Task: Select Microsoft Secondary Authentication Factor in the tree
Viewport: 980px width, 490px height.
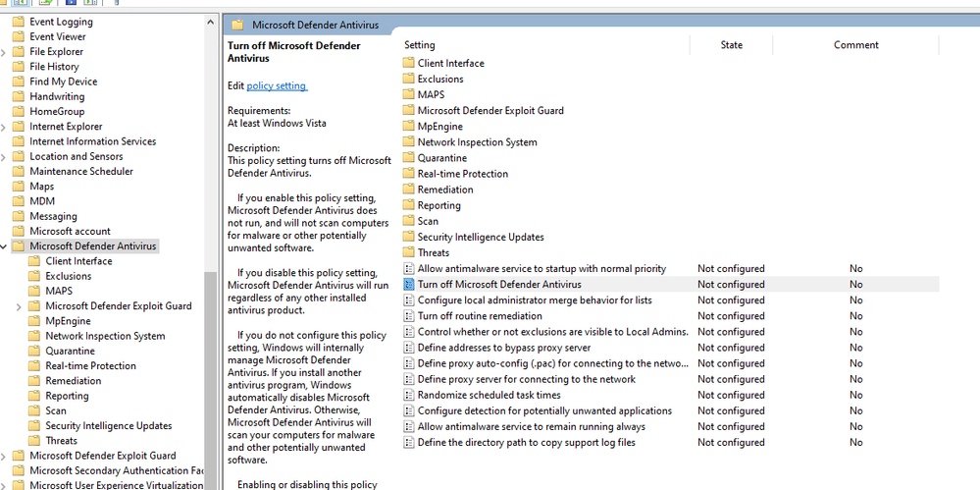Action: (x=117, y=470)
